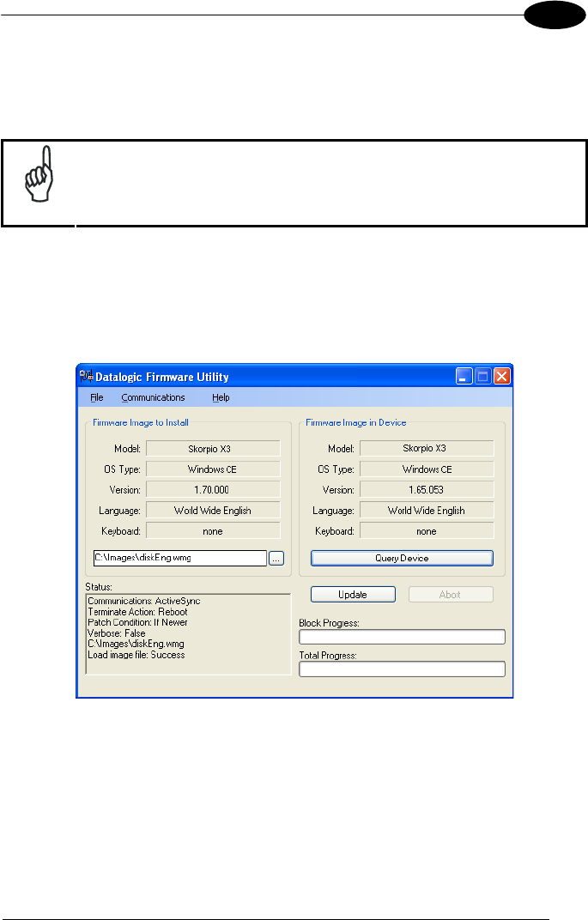Click the 'Firmware Image to Install' group label
Screen dimensions: 588x920
[x=141, y=422]
